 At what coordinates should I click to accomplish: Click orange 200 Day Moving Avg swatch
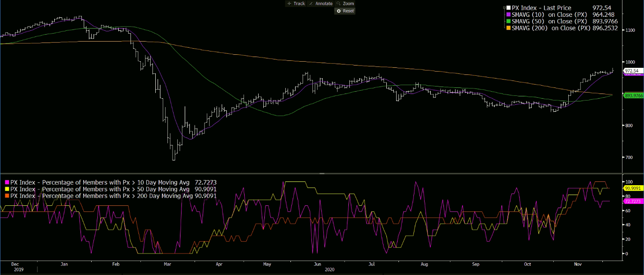(7, 196)
